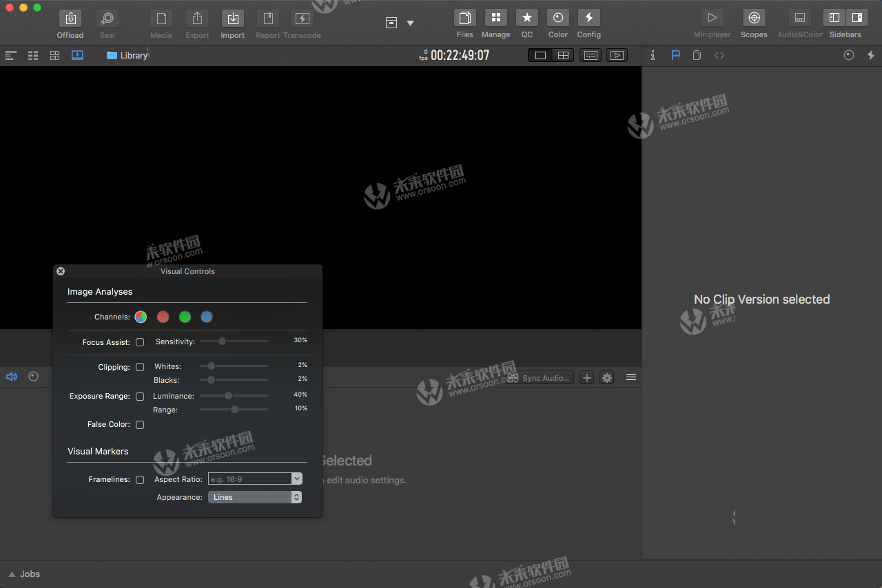This screenshot has height=588, width=882.
Task: Select the flag info panel icon
Action: tap(675, 55)
